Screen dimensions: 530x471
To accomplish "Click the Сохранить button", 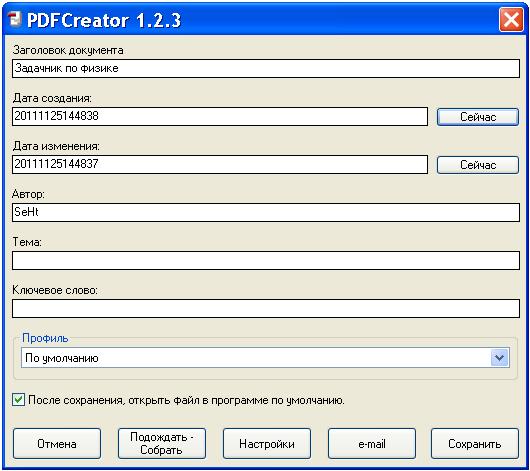I will pyautogui.click(x=475, y=444).
